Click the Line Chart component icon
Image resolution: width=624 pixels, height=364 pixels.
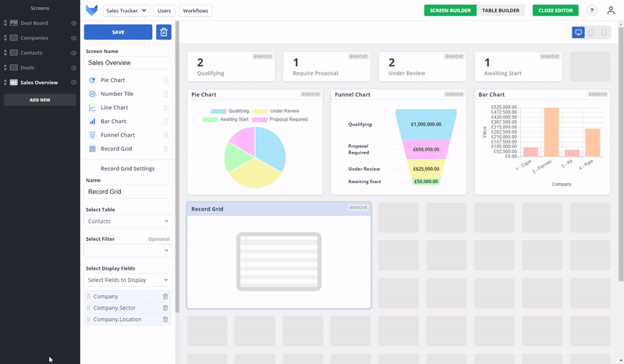coord(92,108)
